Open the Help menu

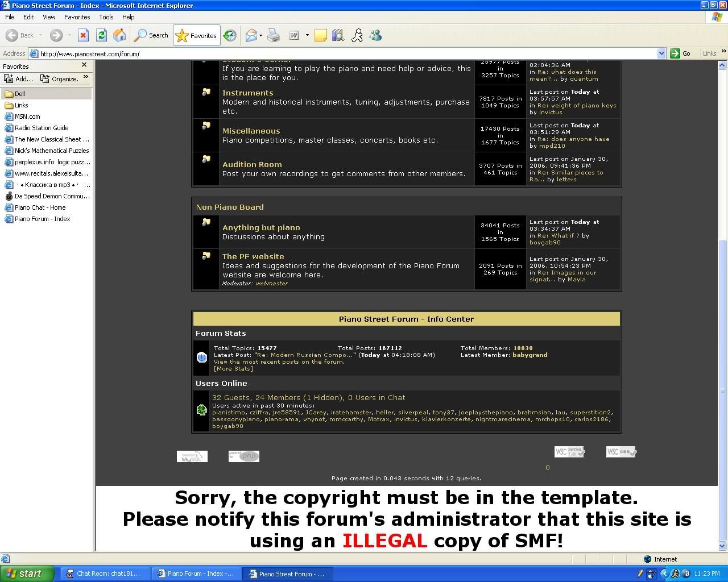(x=128, y=17)
